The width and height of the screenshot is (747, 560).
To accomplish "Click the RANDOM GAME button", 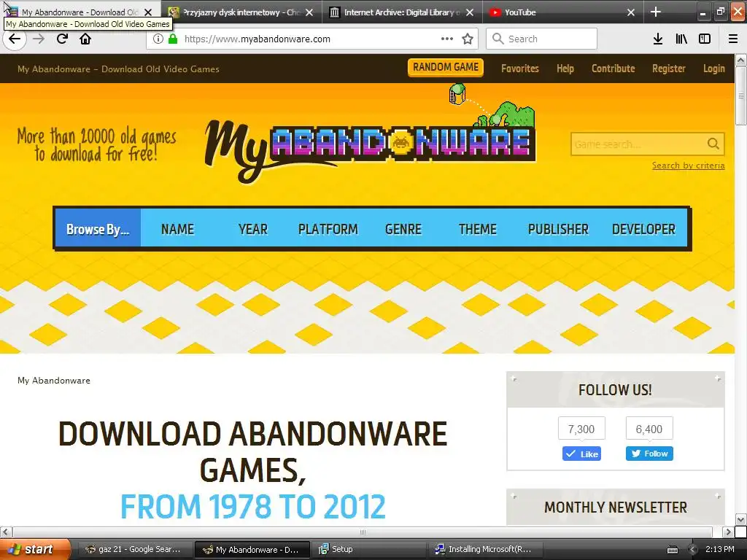I will (446, 67).
